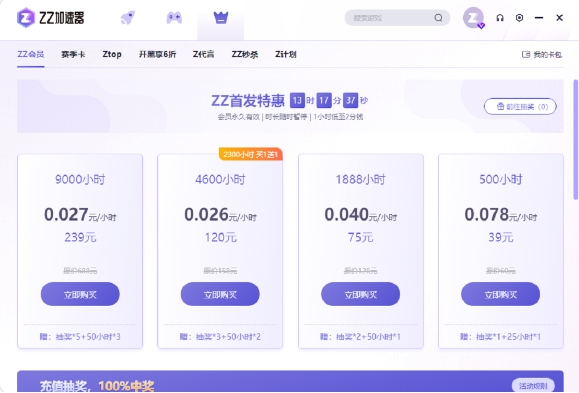Close the ZZ加速器 window
This screenshot has height=393, width=579.
click(559, 18)
